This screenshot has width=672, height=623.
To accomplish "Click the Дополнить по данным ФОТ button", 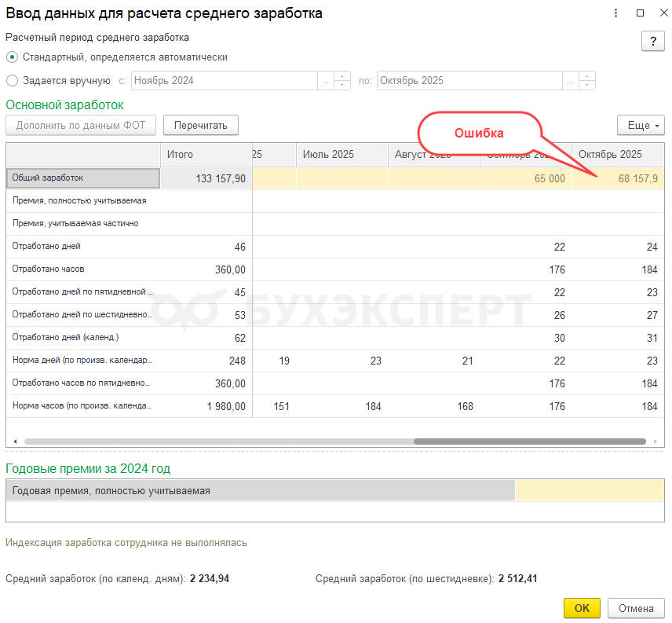I will coord(81,126).
